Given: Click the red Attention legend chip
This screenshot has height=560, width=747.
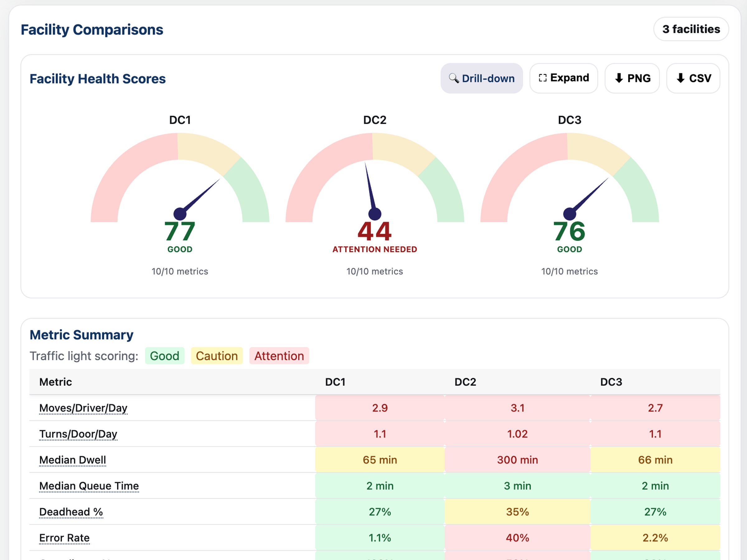Looking at the screenshot, I should pyautogui.click(x=279, y=356).
